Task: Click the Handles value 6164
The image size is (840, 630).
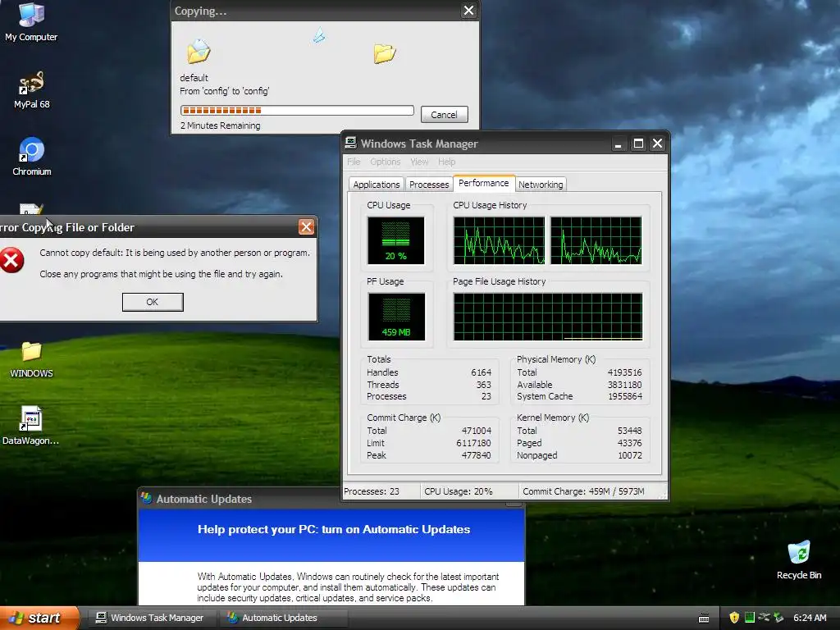Action: point(481,372)
